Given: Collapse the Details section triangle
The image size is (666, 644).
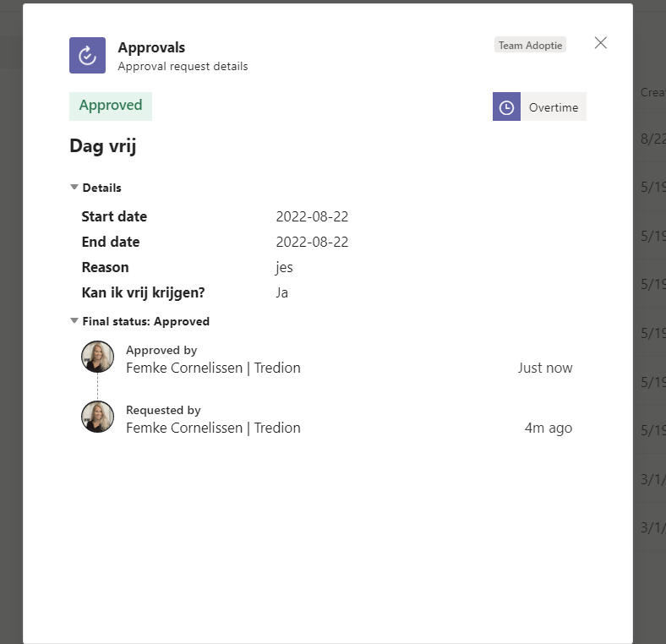Looking at the screenshot, I should click(x=74, y=188).
